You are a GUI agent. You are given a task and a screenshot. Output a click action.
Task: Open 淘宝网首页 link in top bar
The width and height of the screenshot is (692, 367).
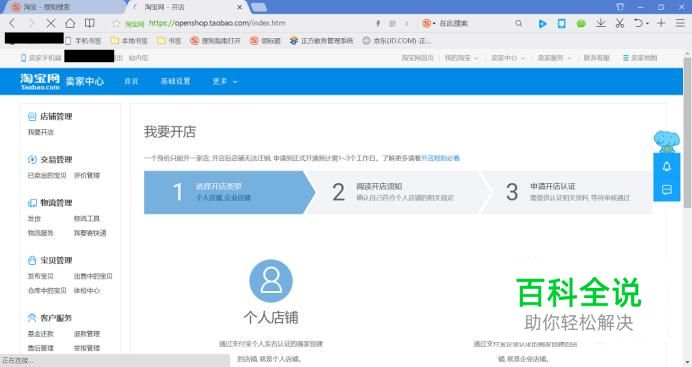[417, 58]
